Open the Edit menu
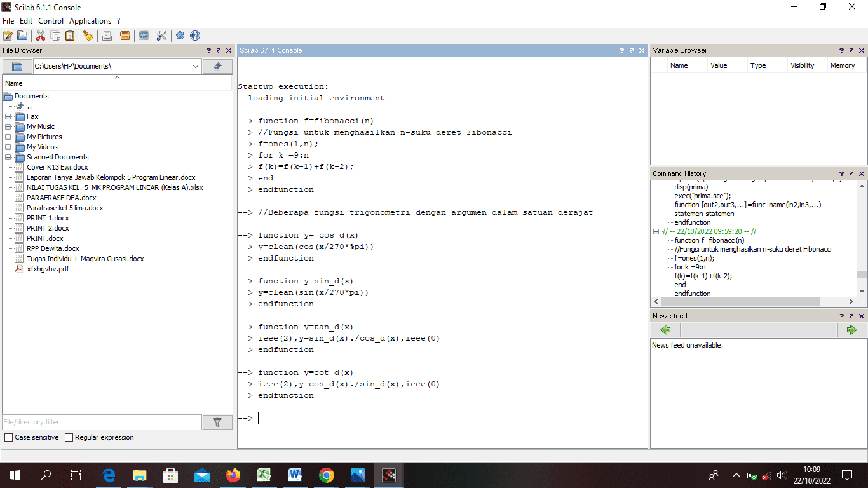Image resolution: width=868 pixels, height=488 pixels. click(26, 21)
